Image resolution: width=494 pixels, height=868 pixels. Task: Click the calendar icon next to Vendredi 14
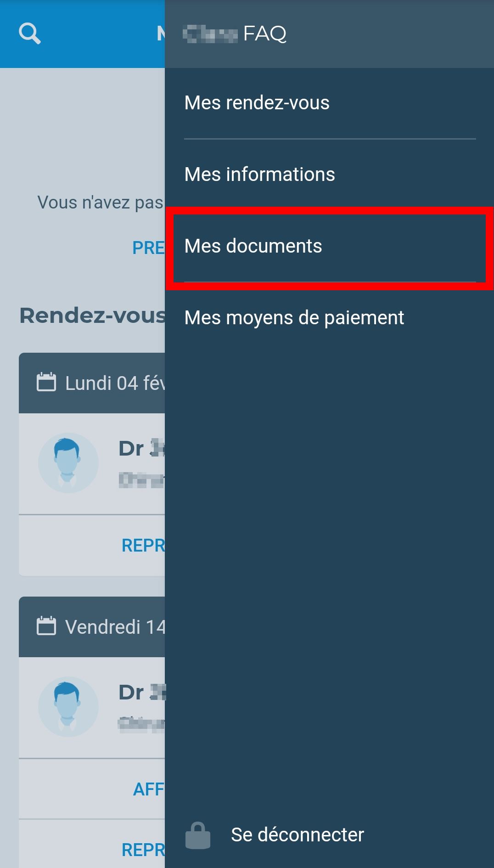coord(46,626)
